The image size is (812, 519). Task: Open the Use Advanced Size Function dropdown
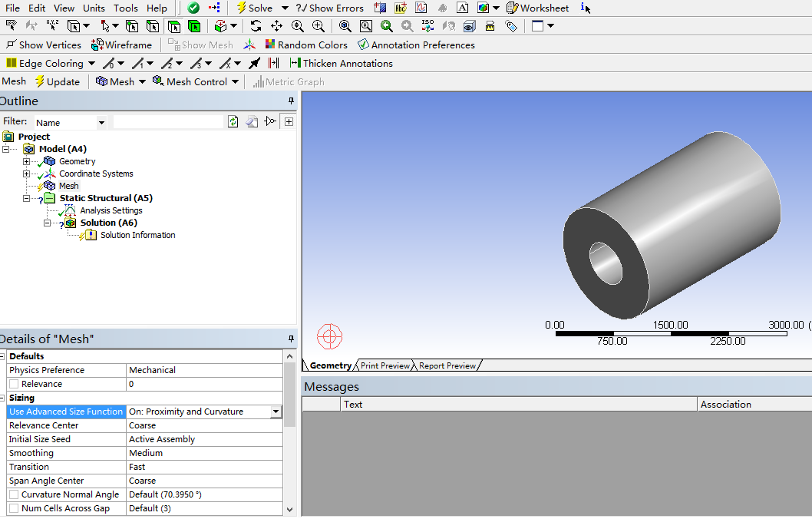click(276, 412)
